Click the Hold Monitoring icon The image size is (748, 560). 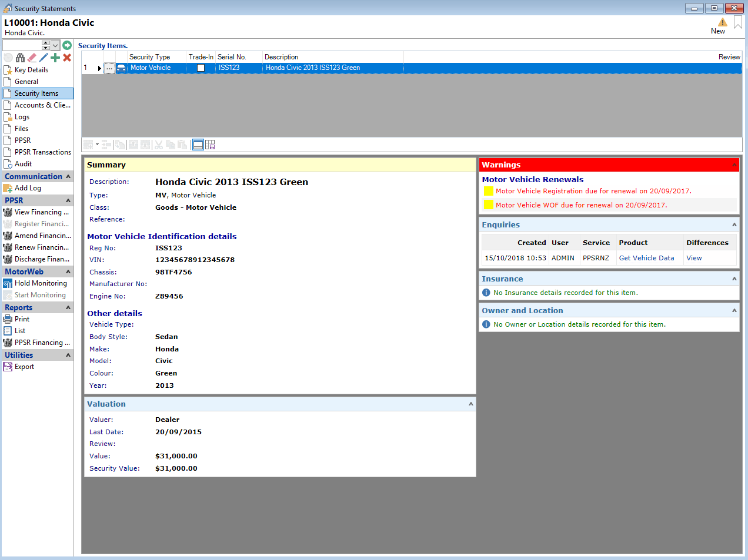click(x=8, y=283)
